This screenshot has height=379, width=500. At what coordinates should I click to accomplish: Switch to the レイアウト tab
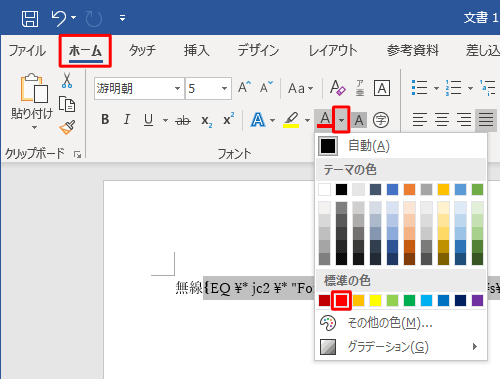point(333,51)
